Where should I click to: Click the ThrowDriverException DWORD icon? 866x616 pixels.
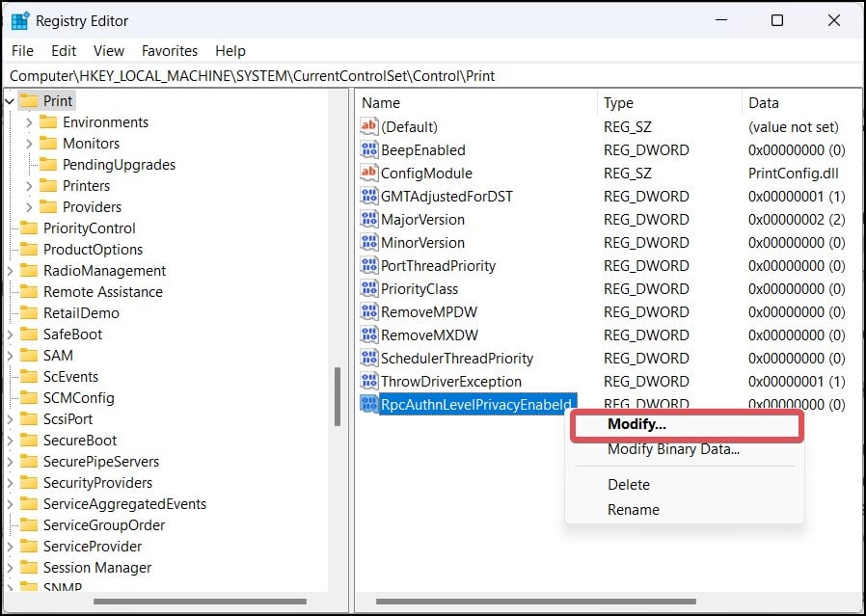pos(368,382)
